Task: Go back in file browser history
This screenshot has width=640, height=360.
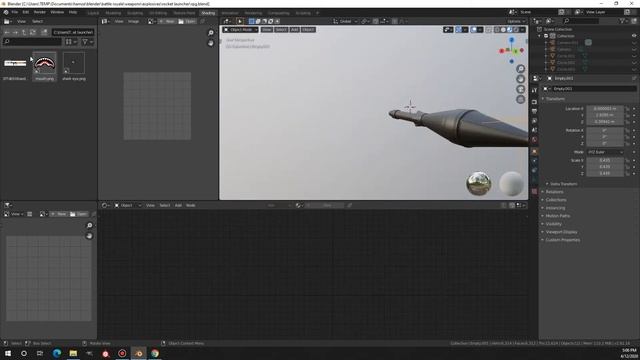Action: [7, 32]
